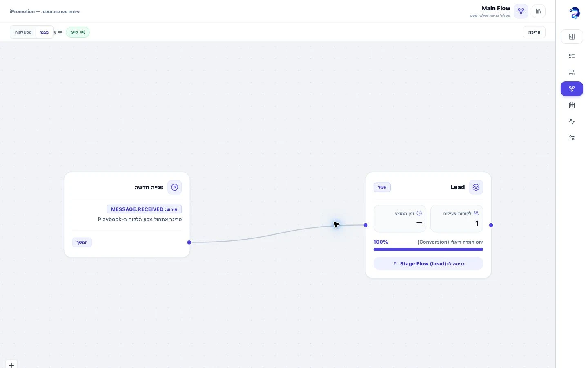Viewport: 588px width, 368px height.
Task: Toggle the לייב live status pill
Action: [x=78, y=32]
